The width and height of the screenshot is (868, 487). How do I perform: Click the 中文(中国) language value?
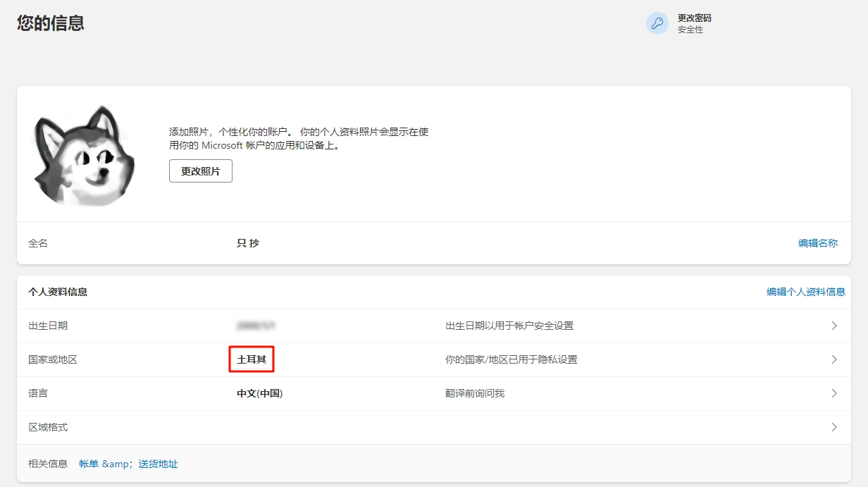[259, 393]
